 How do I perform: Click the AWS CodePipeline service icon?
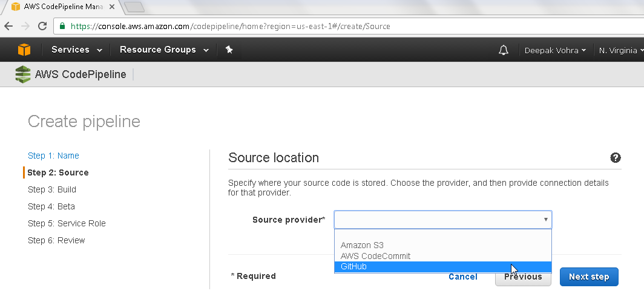(23, 74)
